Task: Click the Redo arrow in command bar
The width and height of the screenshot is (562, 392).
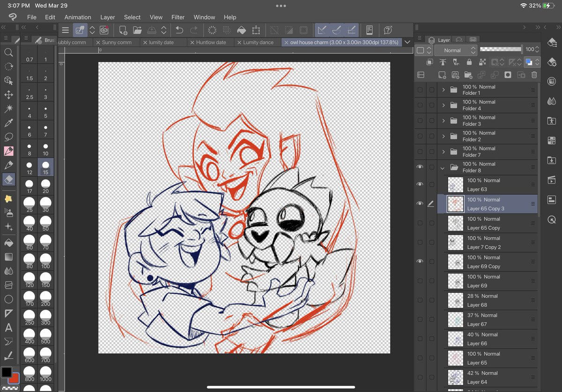Action: click(194, 30)
